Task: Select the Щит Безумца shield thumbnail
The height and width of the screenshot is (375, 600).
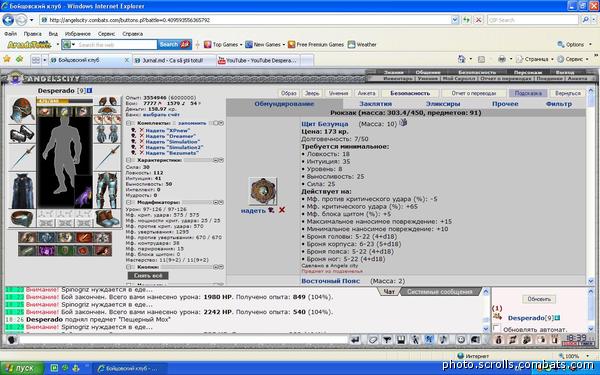Action: click(262, 191)
